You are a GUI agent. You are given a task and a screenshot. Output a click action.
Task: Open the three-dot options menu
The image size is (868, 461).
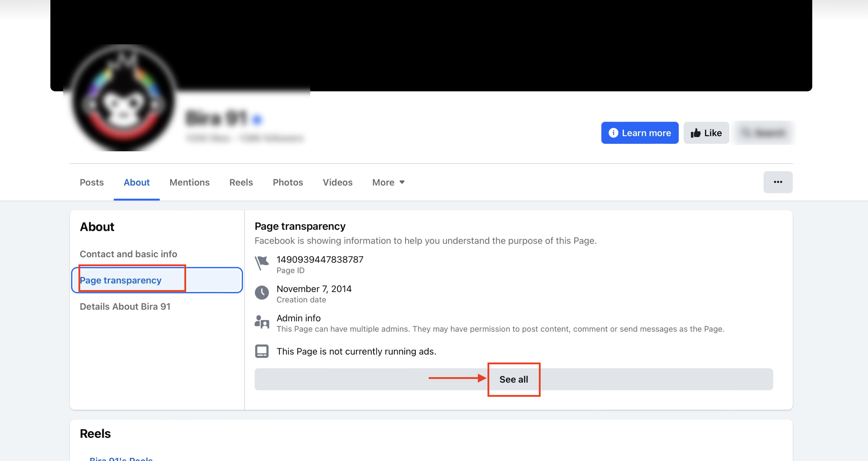(x=778, y=182)
